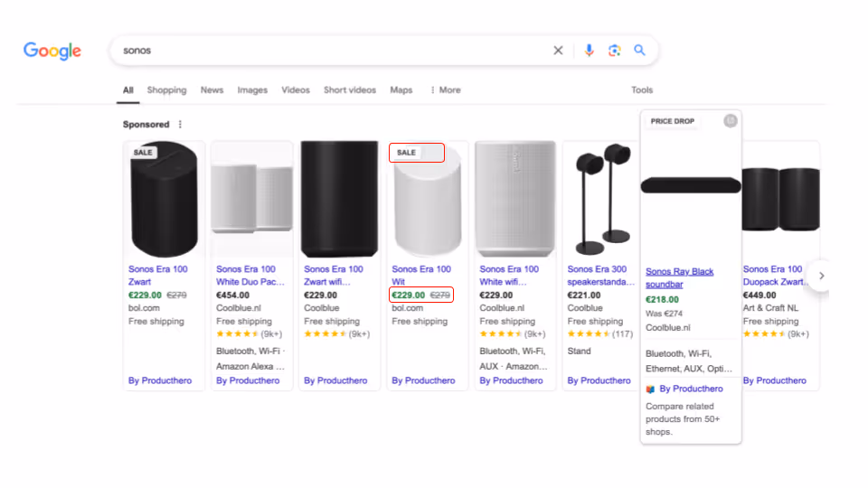Open Sonos Era 100 Zwart listing
Image resolution: width=868 pixels, height=488 pixels.
(x=157, y=275)
